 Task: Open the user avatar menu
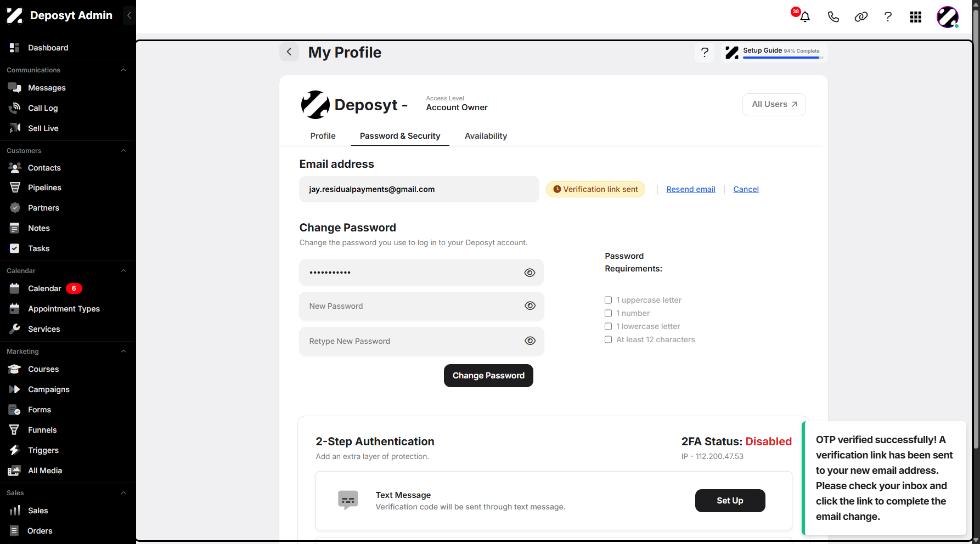click(947, 17)
